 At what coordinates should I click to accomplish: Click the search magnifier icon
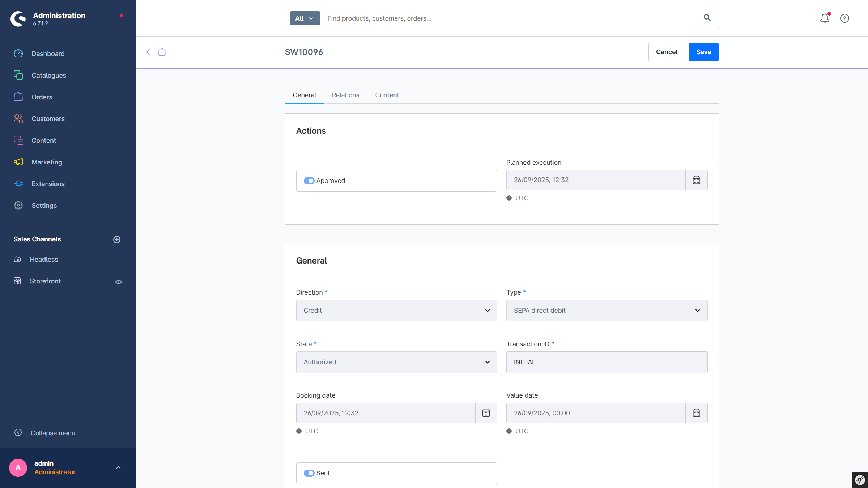click(x=707, y=18)
